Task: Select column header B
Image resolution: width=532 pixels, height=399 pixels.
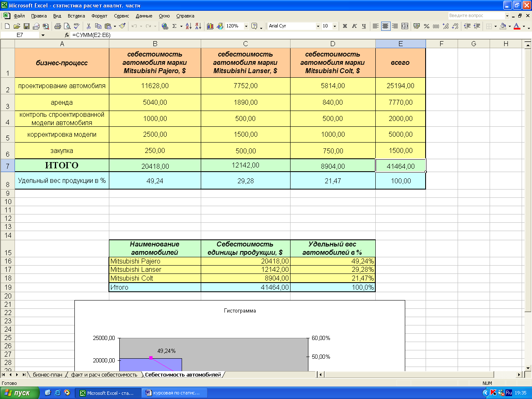Action: tap(155, 44)
